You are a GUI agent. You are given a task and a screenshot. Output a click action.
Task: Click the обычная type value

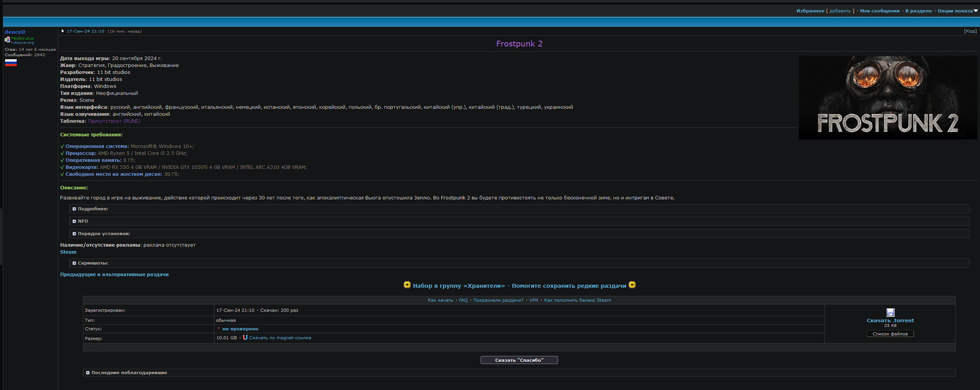click(226, 320)
